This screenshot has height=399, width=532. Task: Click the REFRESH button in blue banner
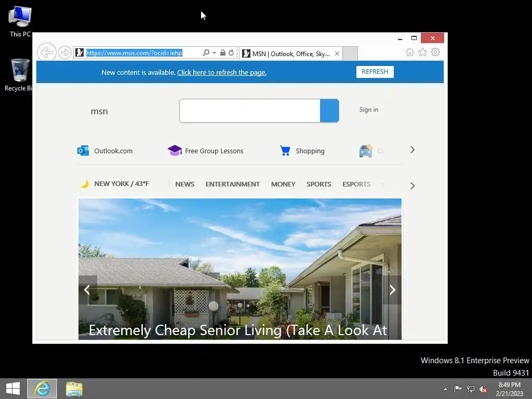point(375,72)
